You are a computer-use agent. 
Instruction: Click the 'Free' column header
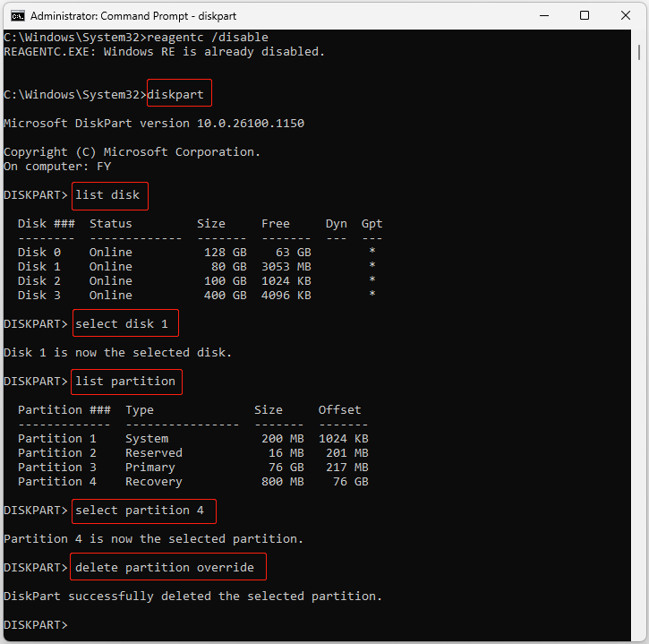click(x=276, y=224)
